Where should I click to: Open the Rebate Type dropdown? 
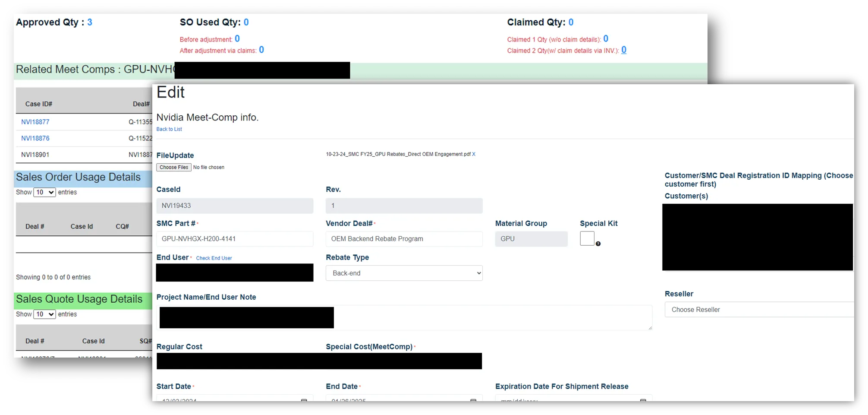click(404, 273)
